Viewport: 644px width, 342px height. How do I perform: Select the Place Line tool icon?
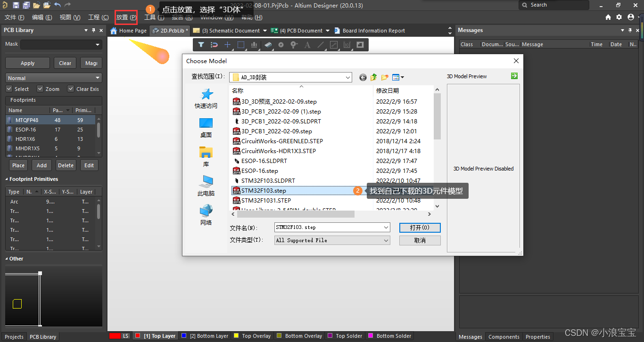(x=321, y=45)
